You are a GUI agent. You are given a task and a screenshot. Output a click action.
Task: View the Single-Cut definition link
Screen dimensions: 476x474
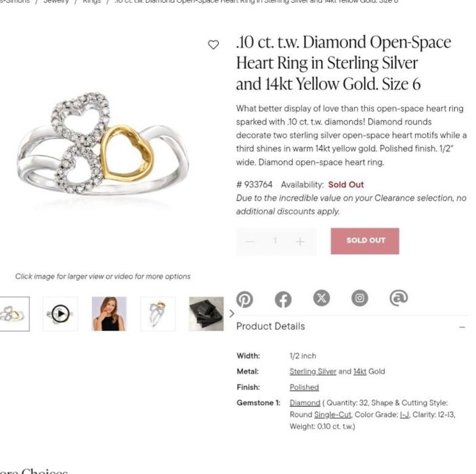tap(332, 415)
